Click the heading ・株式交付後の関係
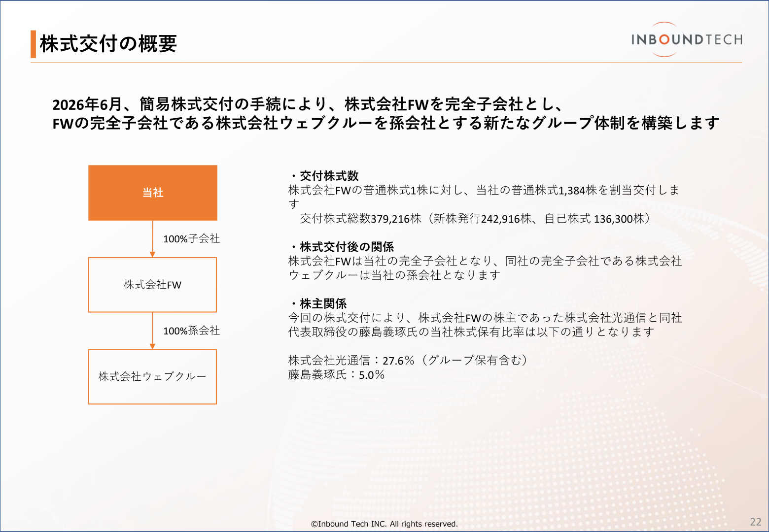This screenshot has width=769, height=532. (342, 247)
